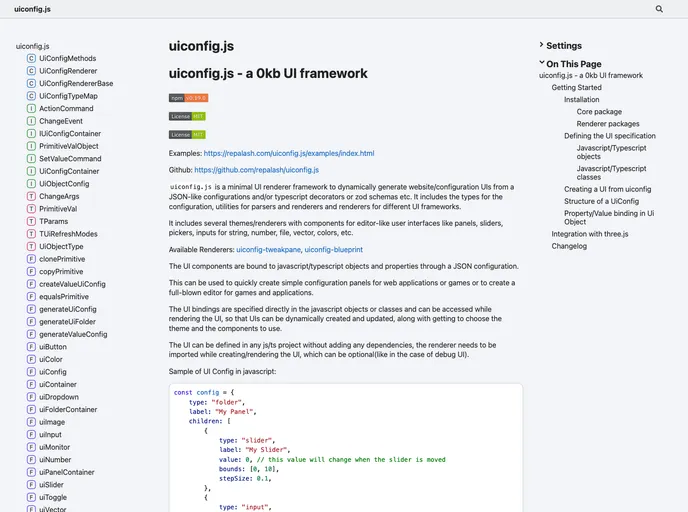Go to Creating a UI from uiconfig
Screen dimensions: 688x512
point(607,189)
